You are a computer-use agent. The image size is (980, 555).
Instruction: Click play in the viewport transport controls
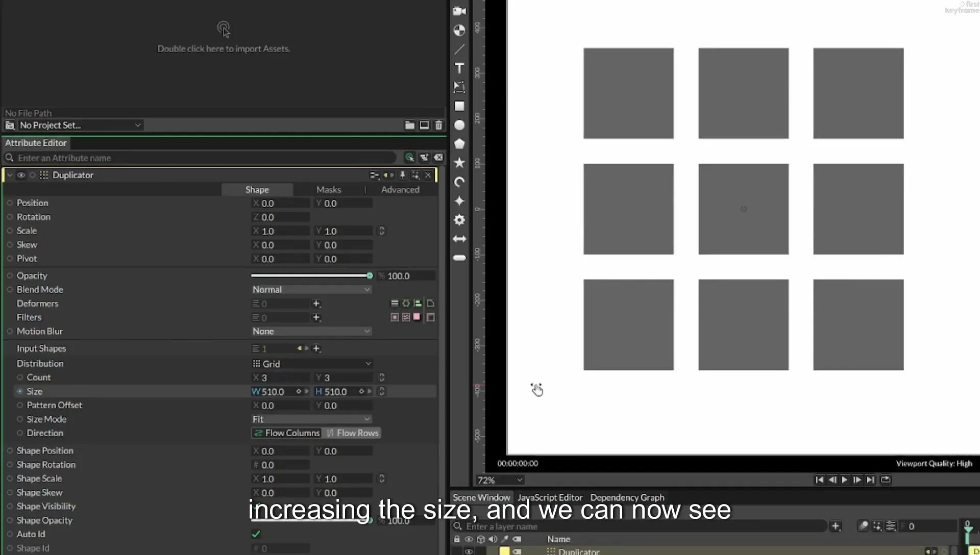pyautogui.click(x=844, y=480)
